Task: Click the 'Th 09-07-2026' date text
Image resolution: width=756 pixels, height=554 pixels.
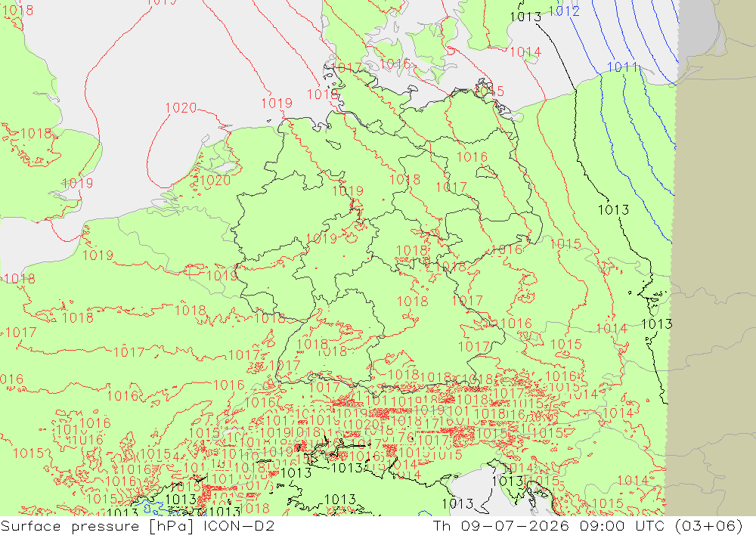Action: [501, 526]
